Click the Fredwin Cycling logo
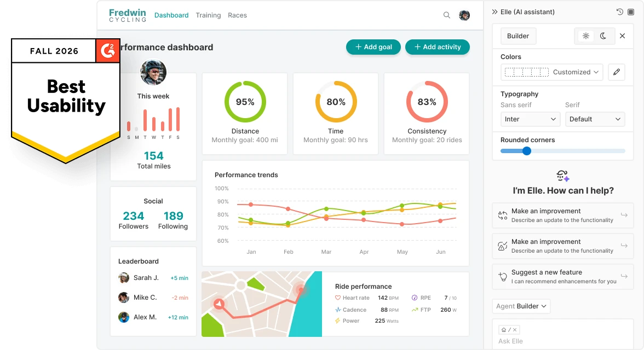The image size is (644, 350). click(127, 15)
